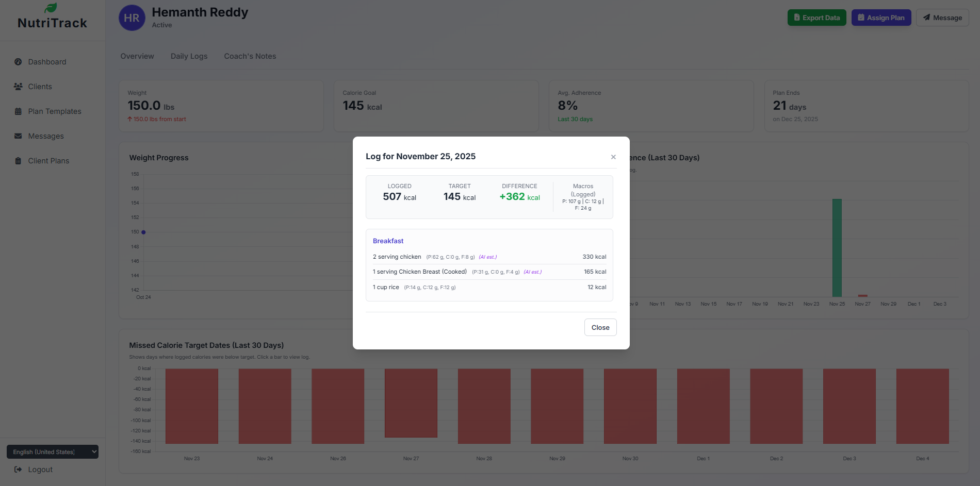Click the Plan Templates calendar icon

(x=18, y=111)
